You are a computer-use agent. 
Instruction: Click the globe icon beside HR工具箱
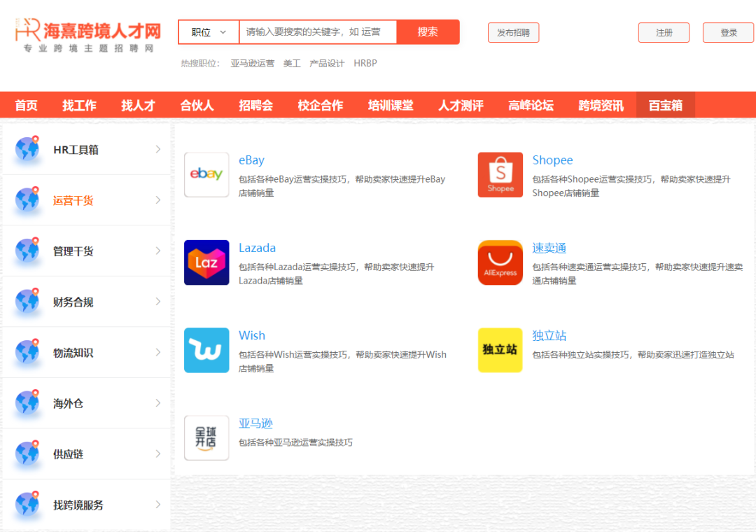[27, 149]
